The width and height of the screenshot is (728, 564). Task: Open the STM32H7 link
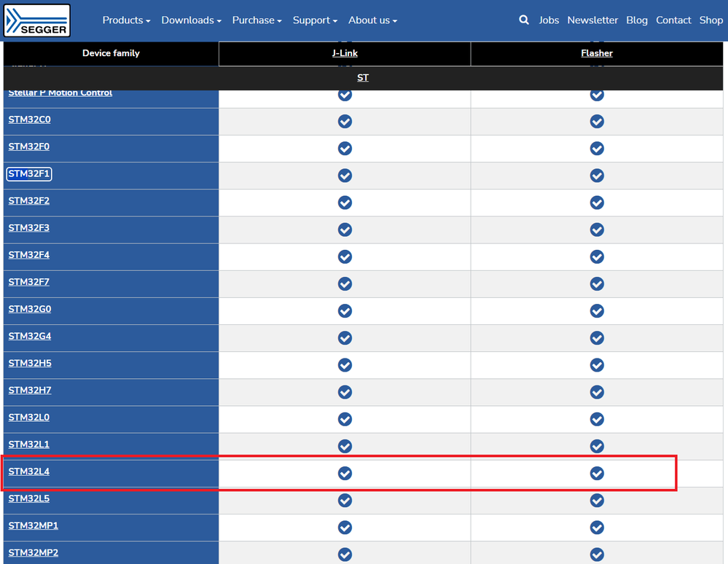coord(30,391)
